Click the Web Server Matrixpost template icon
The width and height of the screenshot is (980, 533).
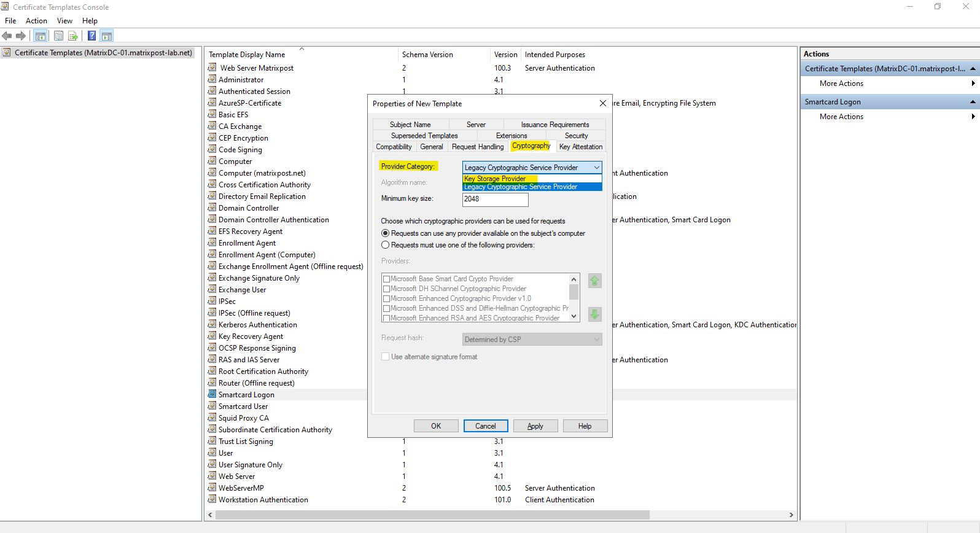(x=212, y=68)
